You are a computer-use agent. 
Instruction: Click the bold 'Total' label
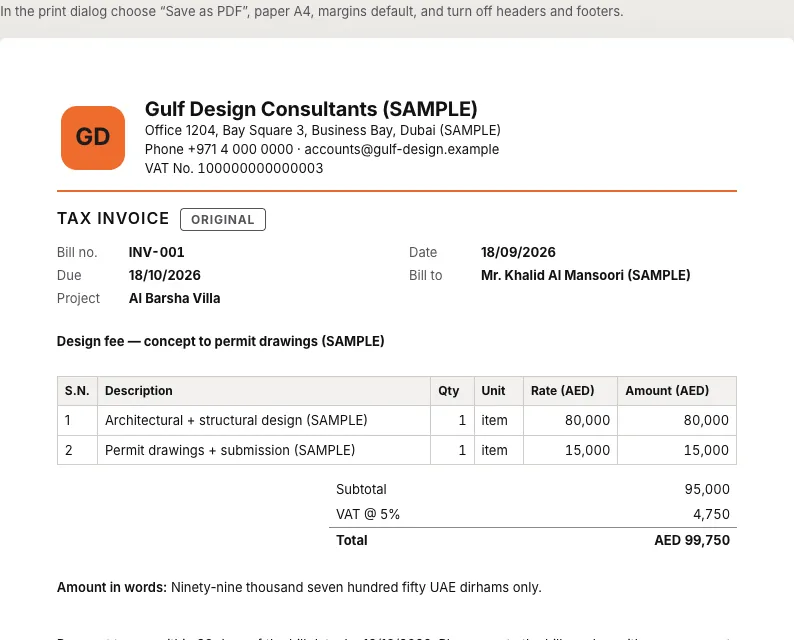[351, 540]
